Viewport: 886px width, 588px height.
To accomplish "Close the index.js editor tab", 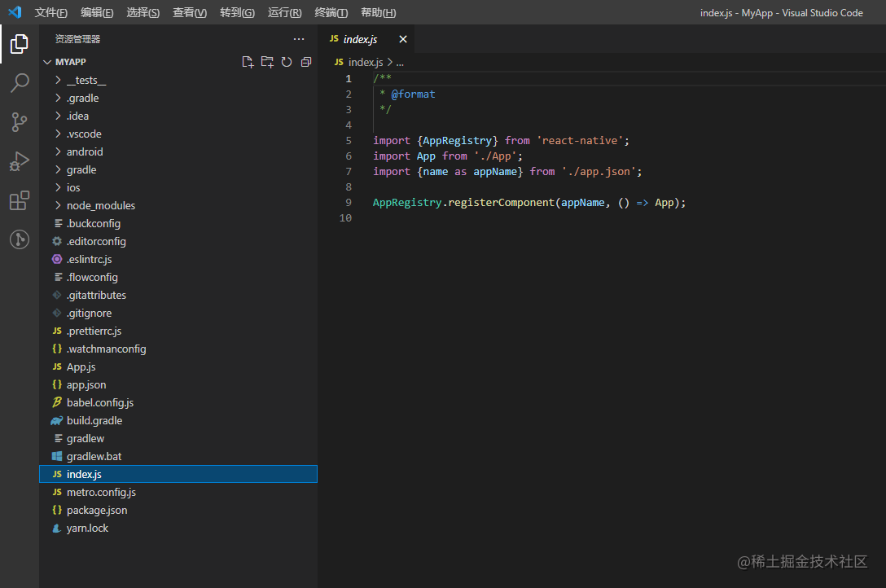I will coord(402,39).
